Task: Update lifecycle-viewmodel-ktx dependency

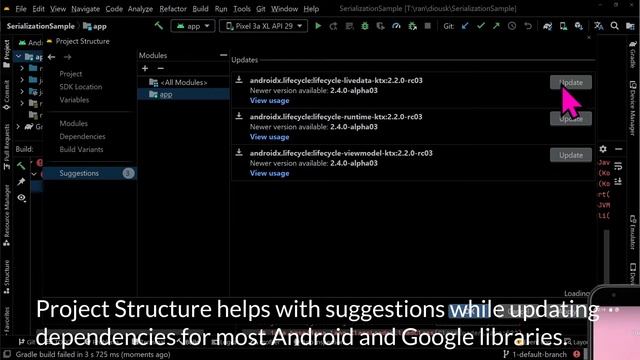Action: pyautogui.click(x=571, y=155)
